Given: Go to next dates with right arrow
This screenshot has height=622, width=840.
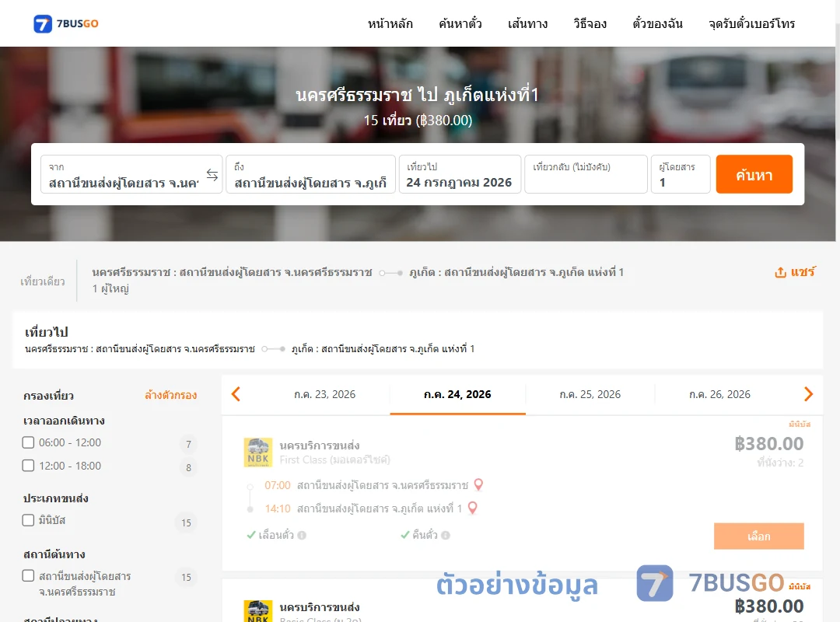Looking at the screenshot, I should tap(808, 394).
